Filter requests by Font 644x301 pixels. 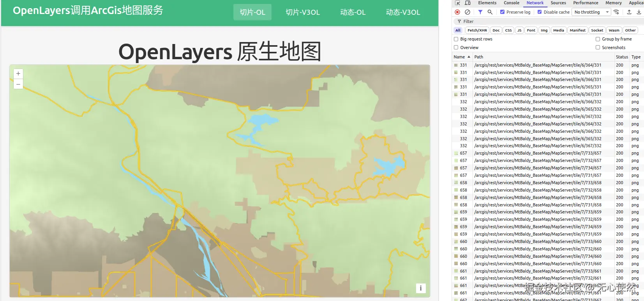click(x=531, y=30)
